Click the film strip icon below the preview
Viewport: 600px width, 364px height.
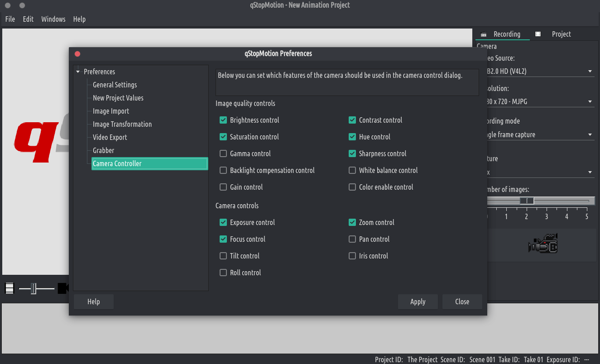[10, 288]
